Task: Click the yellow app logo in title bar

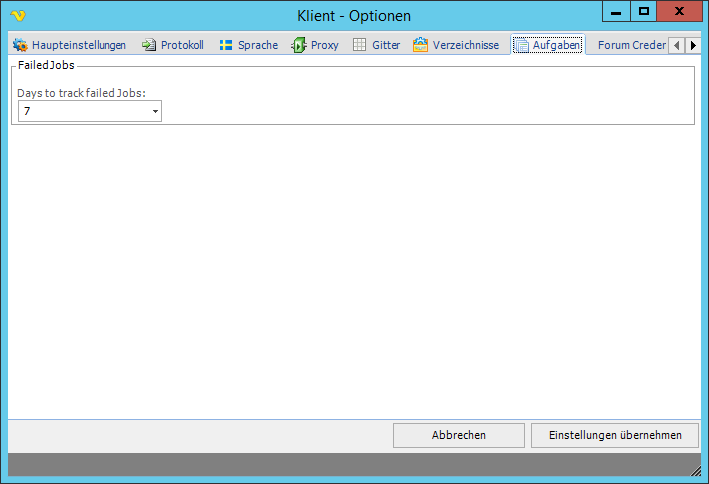Action: [x=18, y=15]
